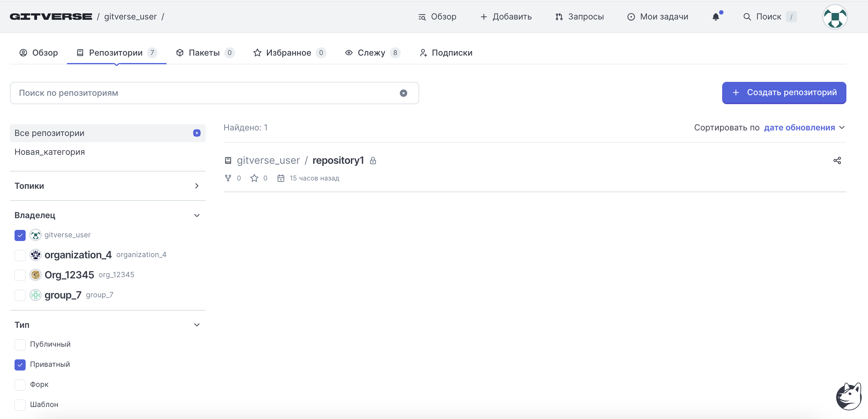
Task: Enable the Шаблон type filter
Action: [x=20, y=405]
